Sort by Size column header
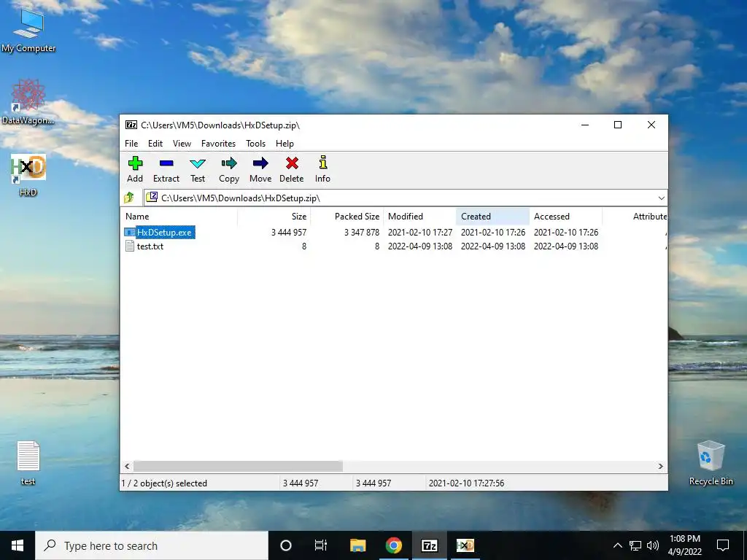Image resolution: width=747 pixels, height=560 pixels. (274, 216)
